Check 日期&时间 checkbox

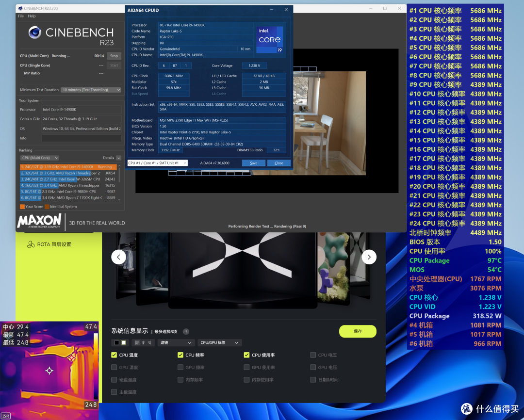pyautogui.click(x=313, y=380)
